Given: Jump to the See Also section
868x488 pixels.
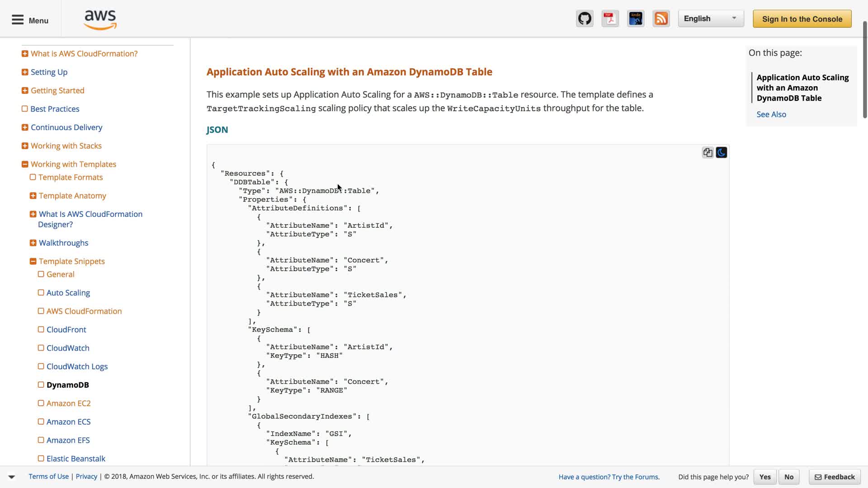Looking at the screenshot, I should (771, 114).
